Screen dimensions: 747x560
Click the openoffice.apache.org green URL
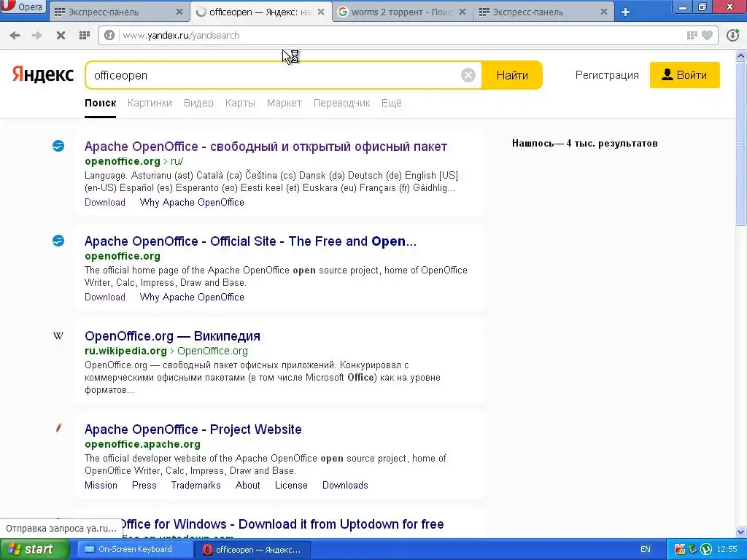[x=142, y=444]
